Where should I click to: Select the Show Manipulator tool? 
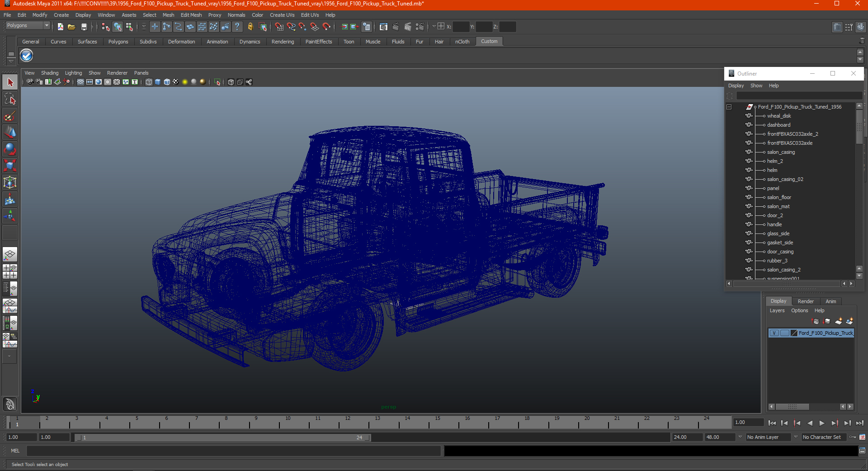tap(10, 215)
